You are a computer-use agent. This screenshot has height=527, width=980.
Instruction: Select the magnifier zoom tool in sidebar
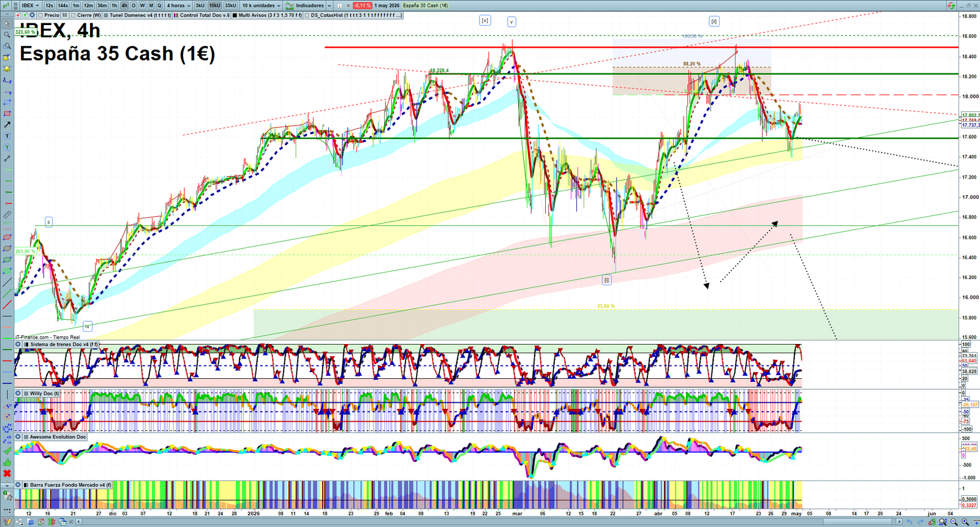point(7,35)
